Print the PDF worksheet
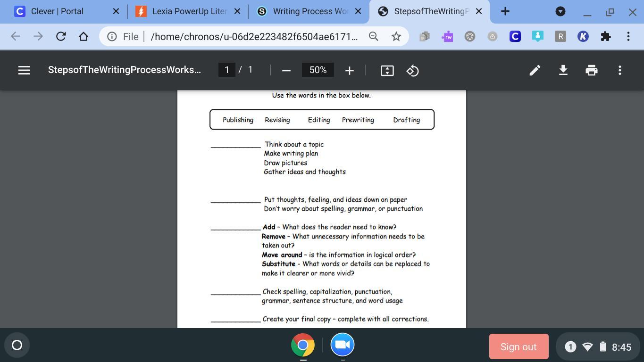The width and height of the screenshot is (644, 362). [591, 70]
